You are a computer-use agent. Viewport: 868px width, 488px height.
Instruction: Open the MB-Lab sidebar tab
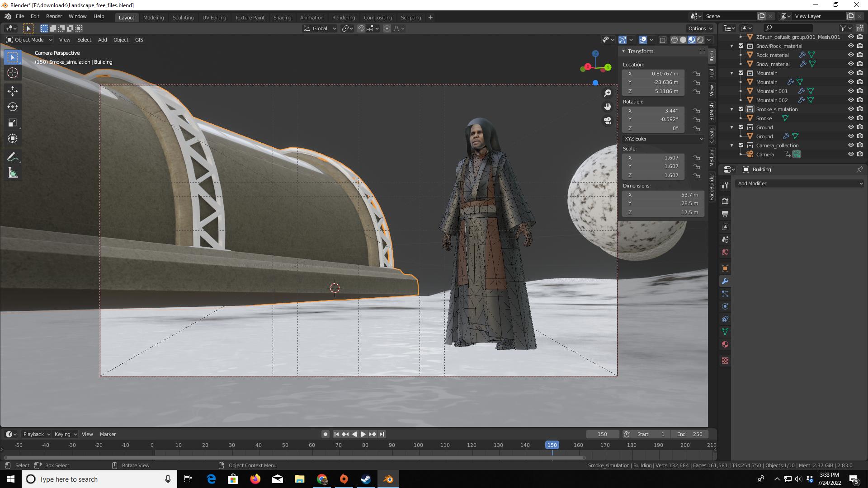712,158
